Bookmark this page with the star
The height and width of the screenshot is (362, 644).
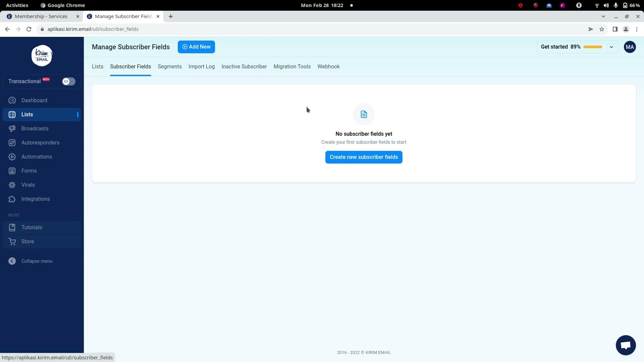pyautogui.click(x=602, y=29)
